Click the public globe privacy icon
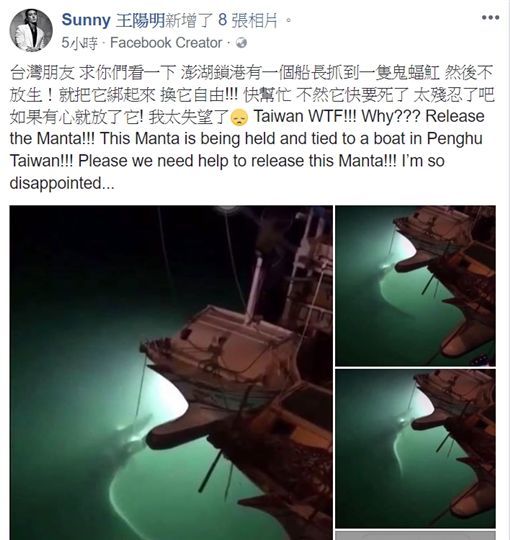This screenshot has width=510, height=540. [x=242, y=43]
